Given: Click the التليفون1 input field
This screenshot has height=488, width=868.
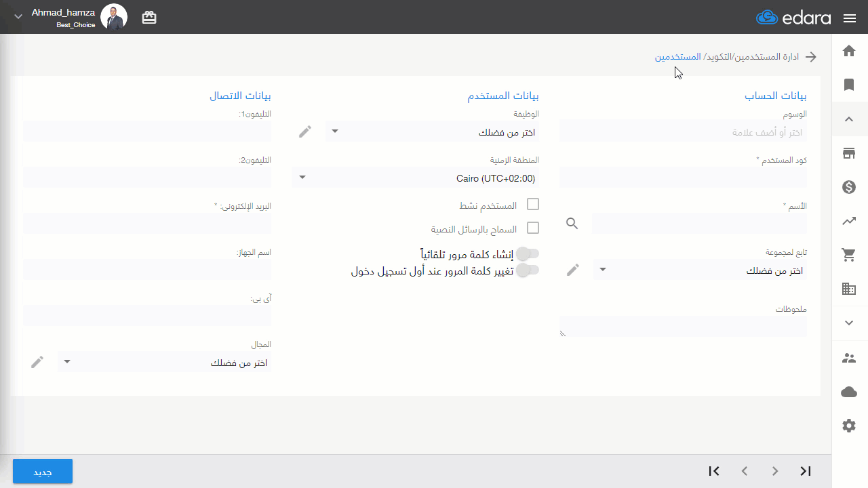Looking at the screenshot, I should 147,131.
